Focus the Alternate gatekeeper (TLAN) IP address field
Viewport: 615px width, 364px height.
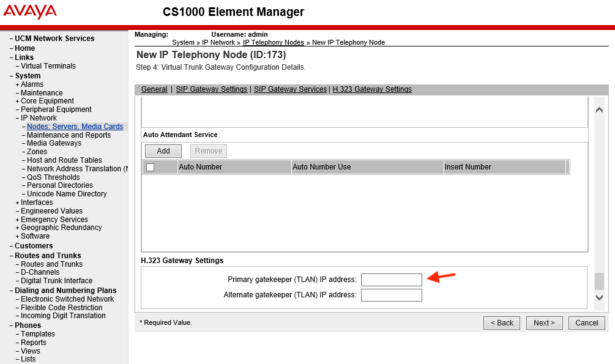392,295
